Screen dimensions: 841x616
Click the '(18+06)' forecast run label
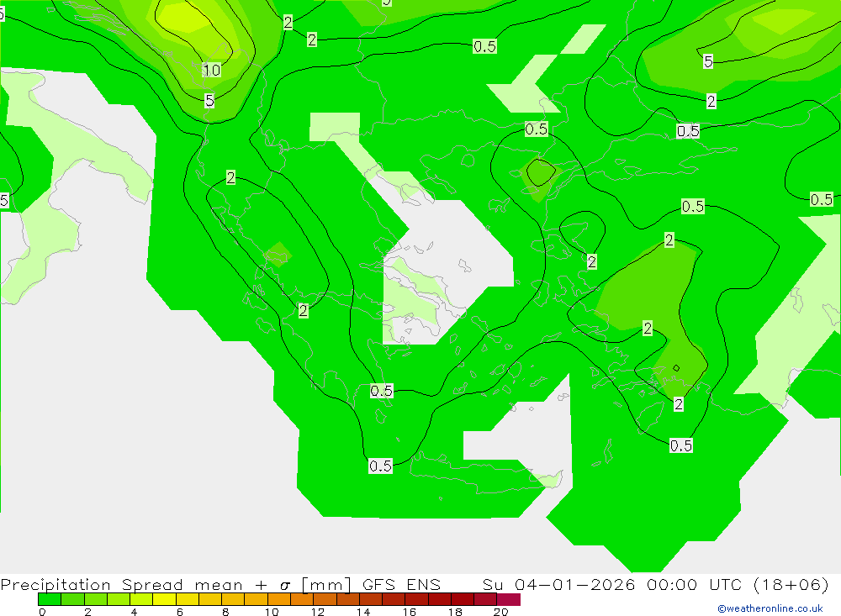[x=791, y=584]
